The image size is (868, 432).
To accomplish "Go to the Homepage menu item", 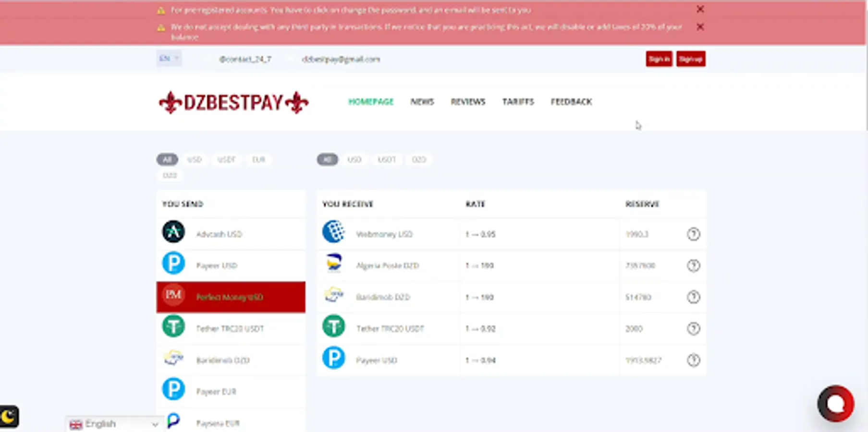I will pyautogui.click(x=371, y=102).
